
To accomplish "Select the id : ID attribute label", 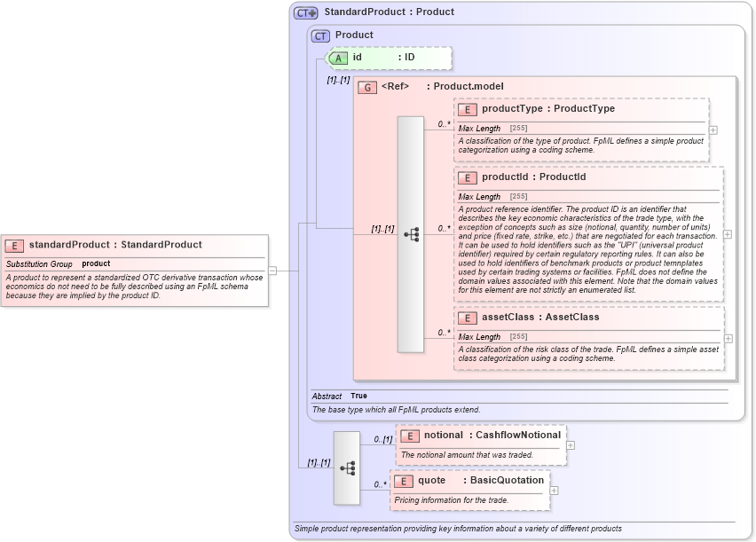I will pyautogui.click(x=383, y=58).
